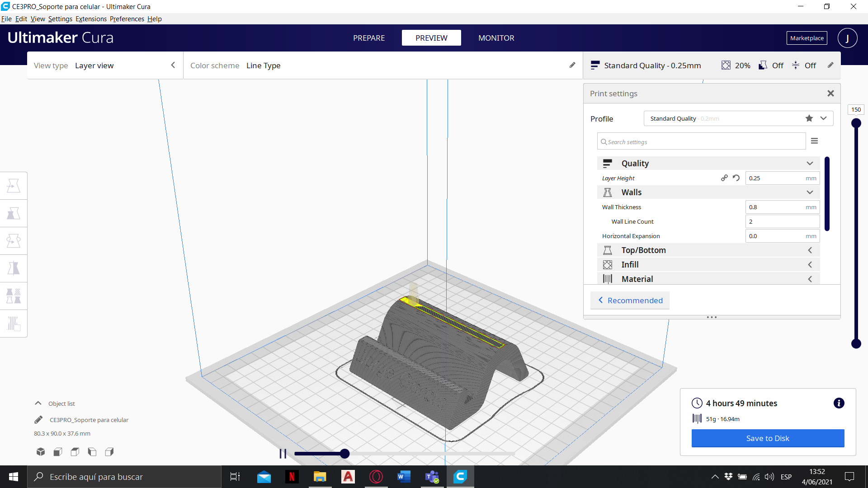This screenshot has width=868, height=488.
Task: Open Per Model Settings tool
Action: (x=14, y=296)
